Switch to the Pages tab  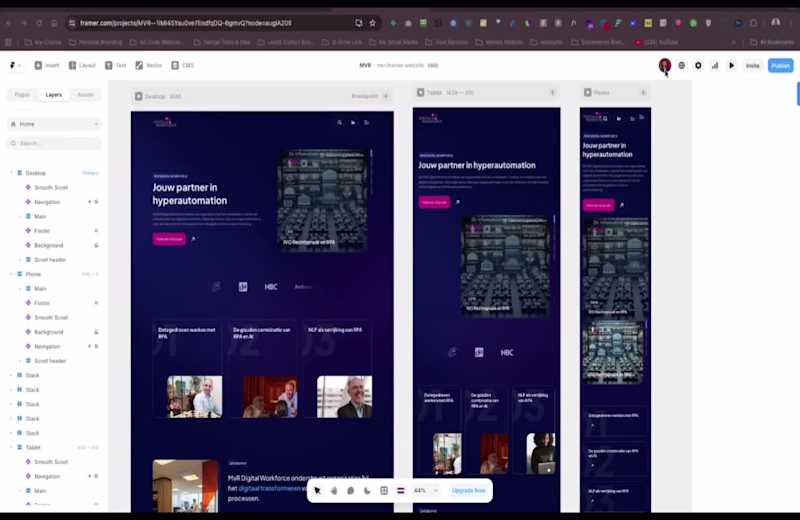click(x=22, y=94)
